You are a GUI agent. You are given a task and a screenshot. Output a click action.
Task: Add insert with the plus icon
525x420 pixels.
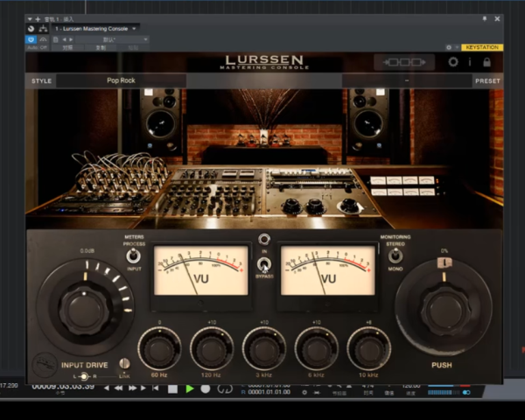[x=38, y=19]
